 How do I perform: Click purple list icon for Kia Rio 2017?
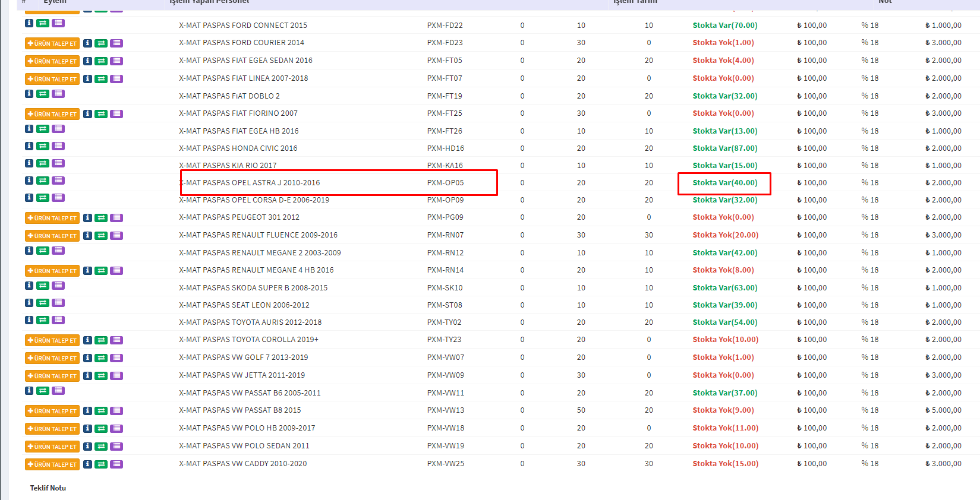tap(58, 163)
